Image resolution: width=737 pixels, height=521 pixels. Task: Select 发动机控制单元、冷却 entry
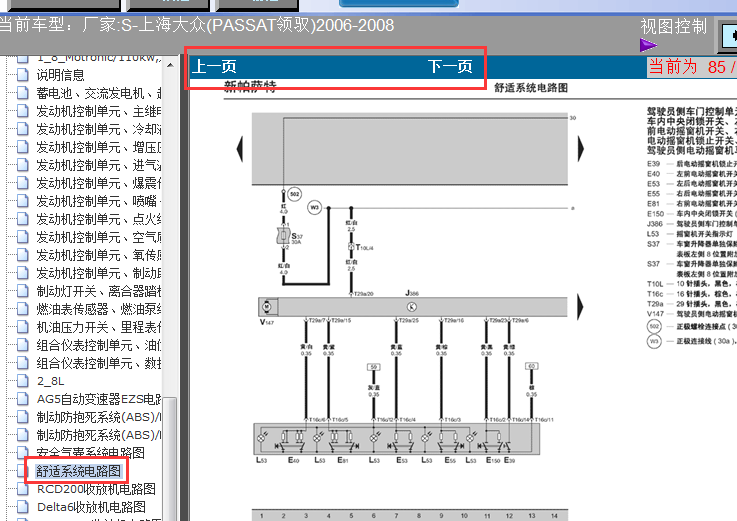point(99,129)
